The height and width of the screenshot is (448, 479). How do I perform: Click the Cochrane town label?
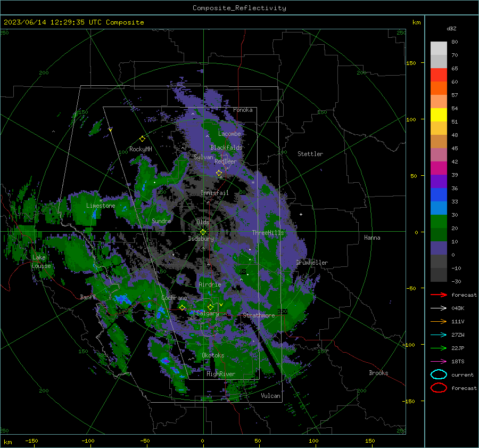[174, 298]
